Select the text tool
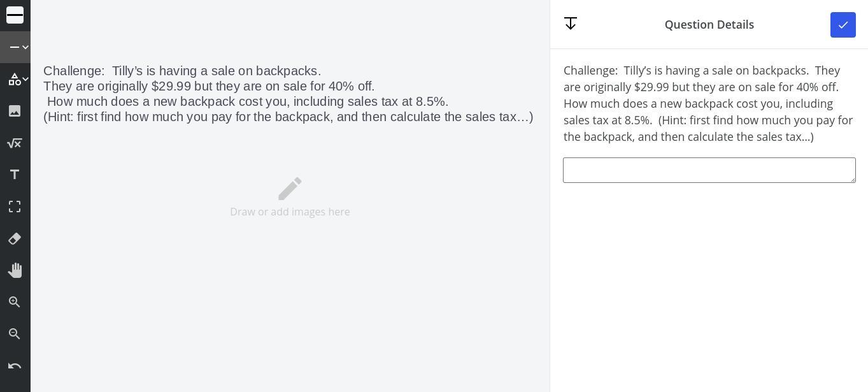This screenshot has height=392, width=868. click(x=15, y=175)
